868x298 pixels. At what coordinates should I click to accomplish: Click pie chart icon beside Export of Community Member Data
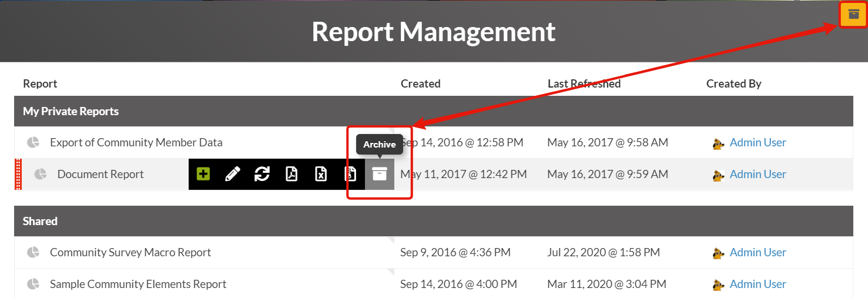coord(33,142)
